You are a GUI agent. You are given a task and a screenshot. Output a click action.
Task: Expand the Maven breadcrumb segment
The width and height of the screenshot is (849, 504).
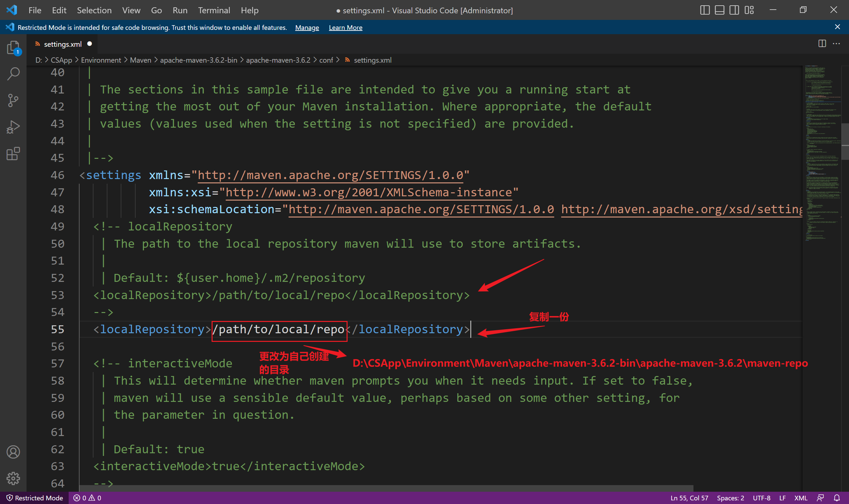pyautogui.click(x=141, y=60)
